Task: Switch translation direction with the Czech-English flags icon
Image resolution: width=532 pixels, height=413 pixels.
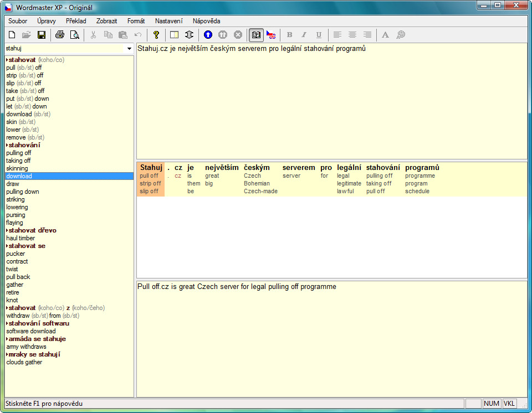Action: click(x=271, y=34)
